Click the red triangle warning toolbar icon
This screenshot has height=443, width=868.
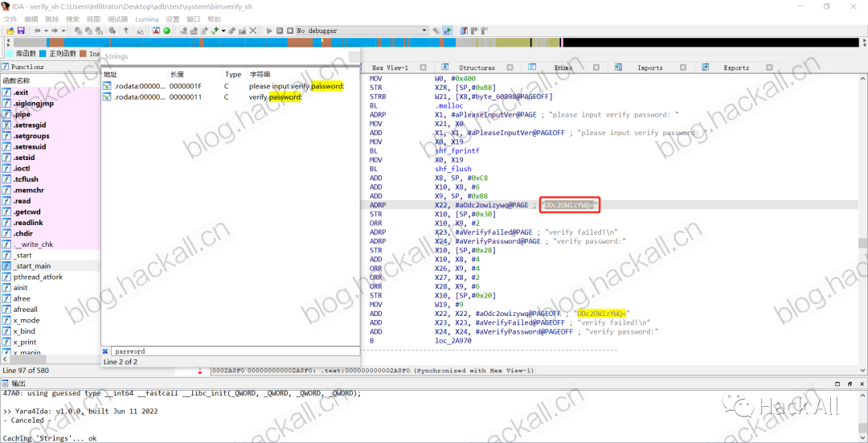(x=156, y=31)
